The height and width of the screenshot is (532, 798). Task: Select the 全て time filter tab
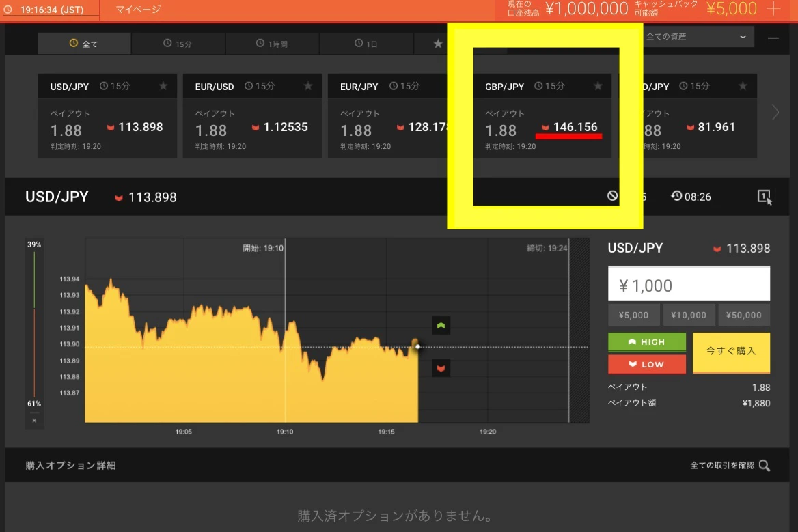tap(84, 44)
